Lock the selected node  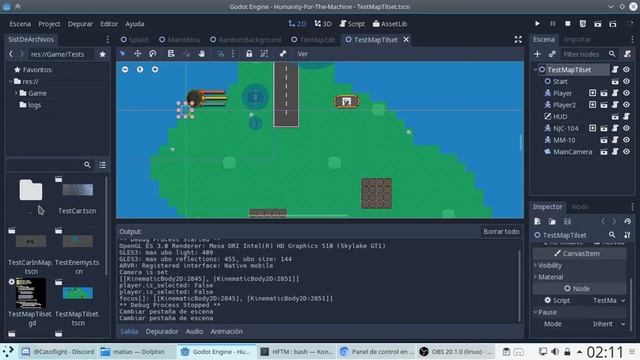(x=249, y=53)
